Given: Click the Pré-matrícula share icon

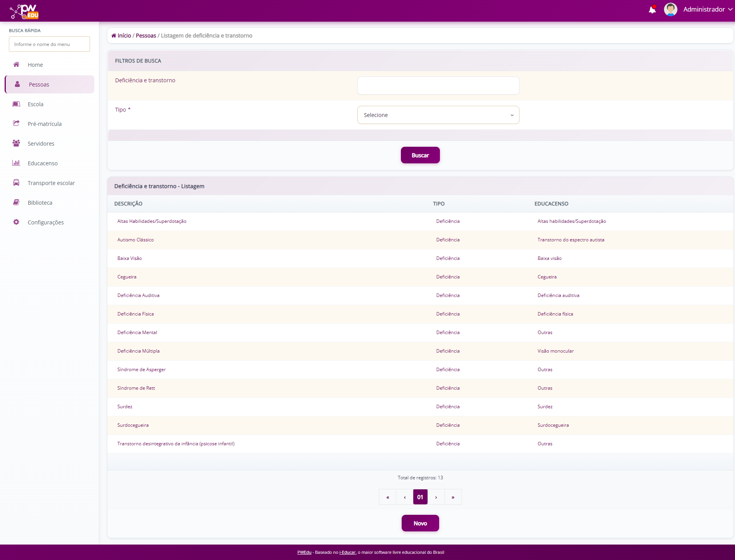Looking at the screenshot, I should (x=16, y=124).
